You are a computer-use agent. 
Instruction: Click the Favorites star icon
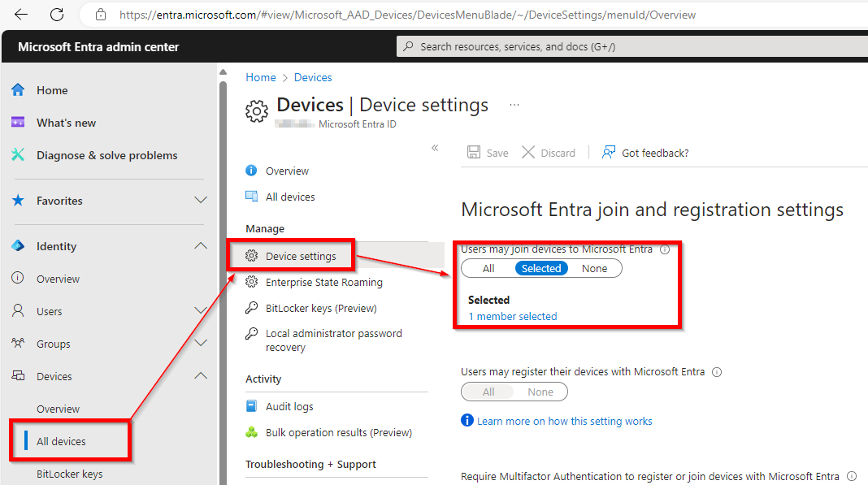click(x=18, y=201)
